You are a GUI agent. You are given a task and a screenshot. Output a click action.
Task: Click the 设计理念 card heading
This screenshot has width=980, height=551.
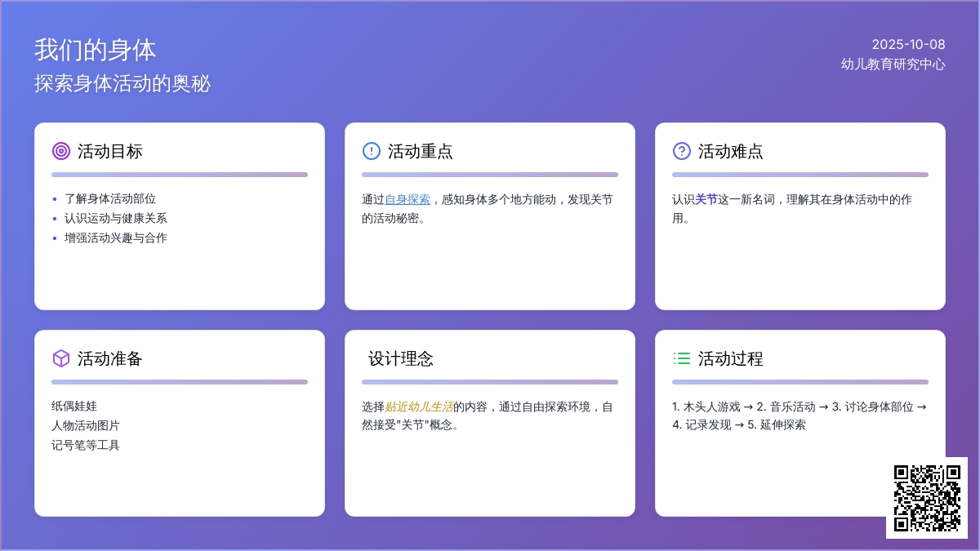coord(401,358)
